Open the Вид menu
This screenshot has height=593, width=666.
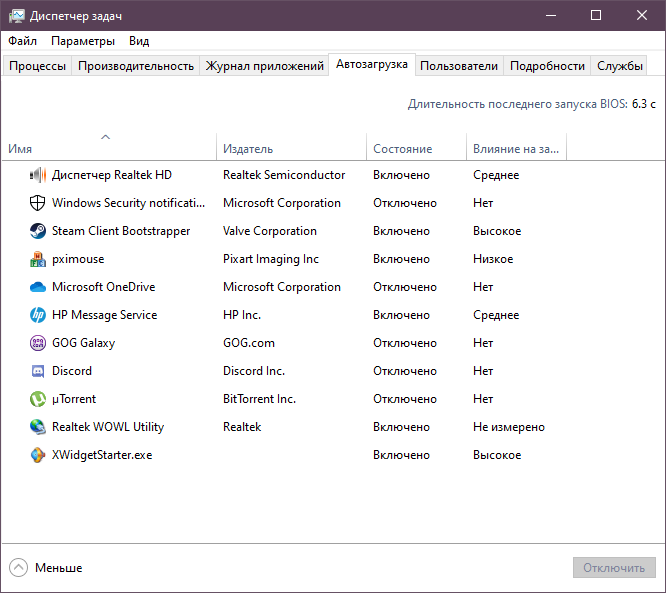(x=139, y=41)
